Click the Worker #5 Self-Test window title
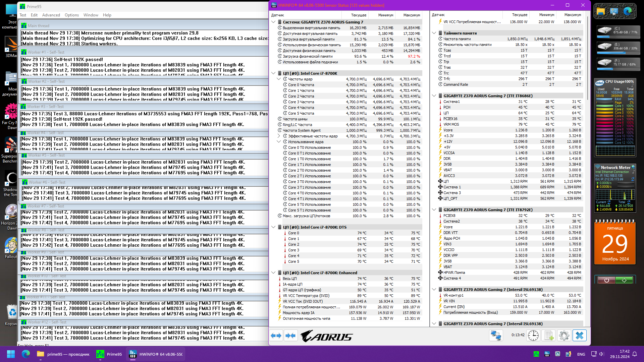 click(46, 155)
